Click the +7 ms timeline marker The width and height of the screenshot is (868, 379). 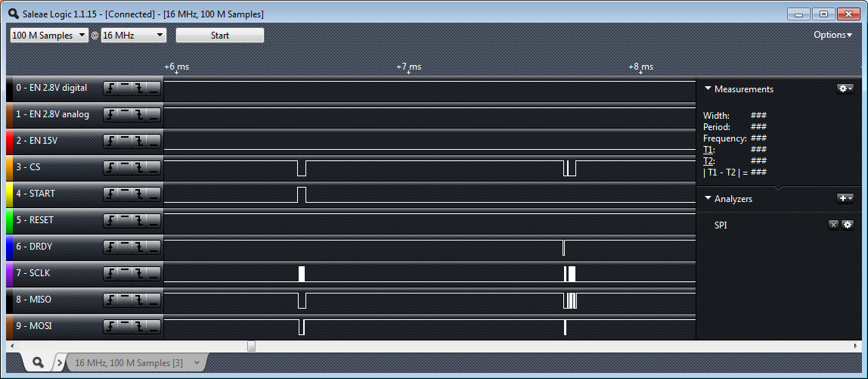pyautogui.click(x=408, y=67)
